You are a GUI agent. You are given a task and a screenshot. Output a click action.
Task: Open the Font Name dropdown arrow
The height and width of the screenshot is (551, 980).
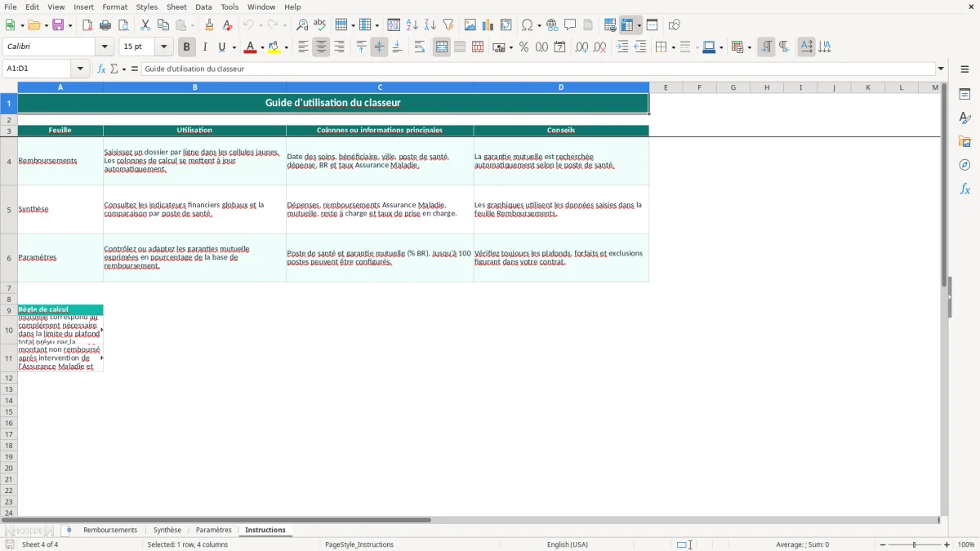(105, 47)
